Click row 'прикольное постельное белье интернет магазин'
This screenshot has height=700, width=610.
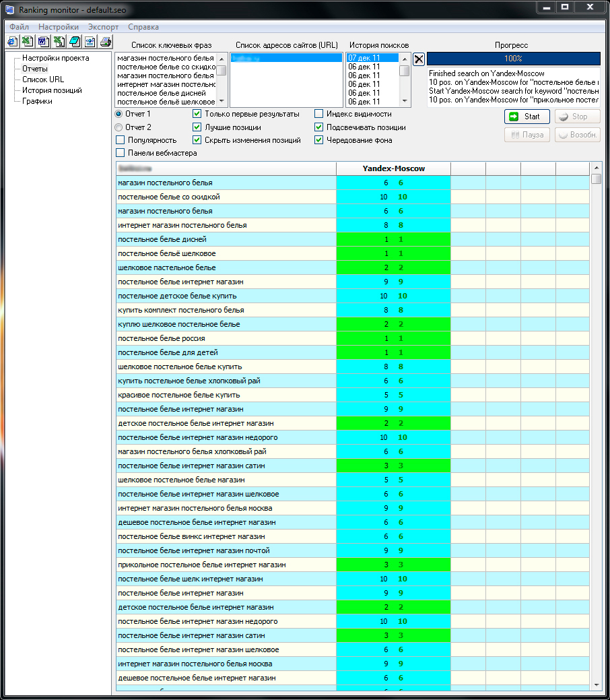click(x=353, y=565)
